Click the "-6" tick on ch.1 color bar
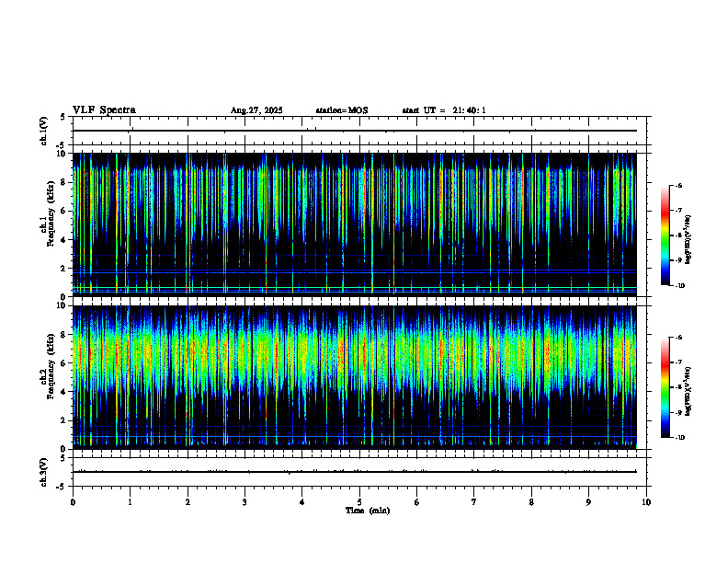 [678, 186]
